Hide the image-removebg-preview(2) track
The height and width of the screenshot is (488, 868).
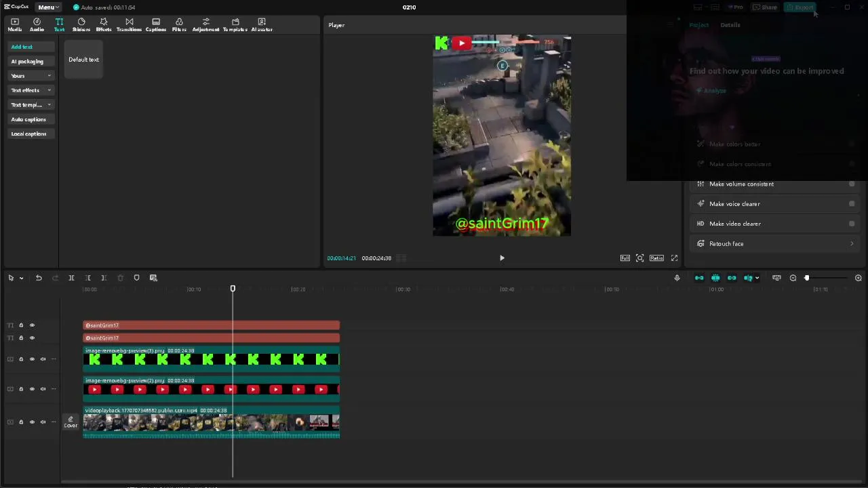point(32,389)
